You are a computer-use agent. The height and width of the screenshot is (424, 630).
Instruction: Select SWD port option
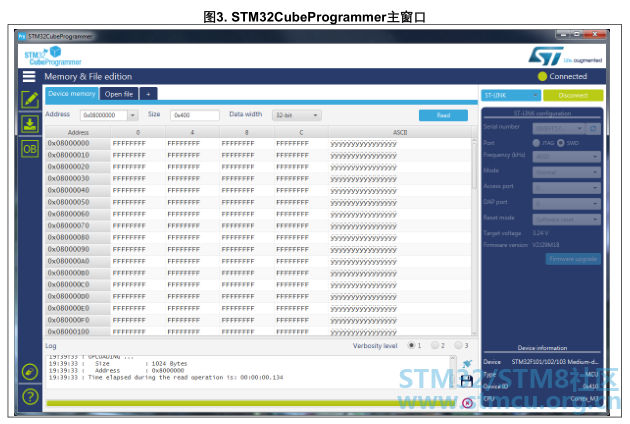(x=561, y=143)
